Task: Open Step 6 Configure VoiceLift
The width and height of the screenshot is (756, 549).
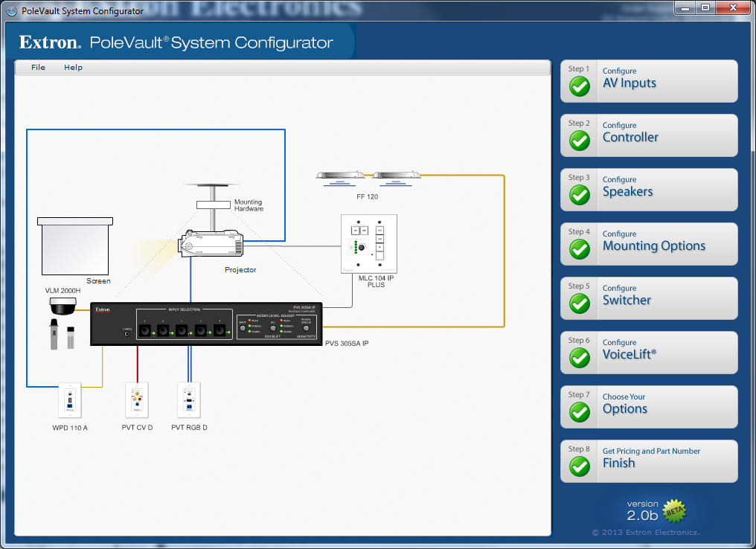Action: [x=649, y=353]
